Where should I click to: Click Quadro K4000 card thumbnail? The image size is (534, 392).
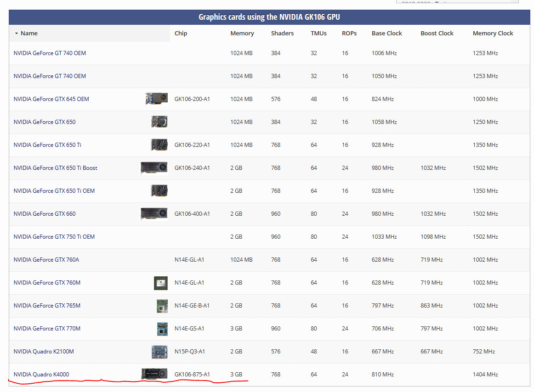(154, 374)
